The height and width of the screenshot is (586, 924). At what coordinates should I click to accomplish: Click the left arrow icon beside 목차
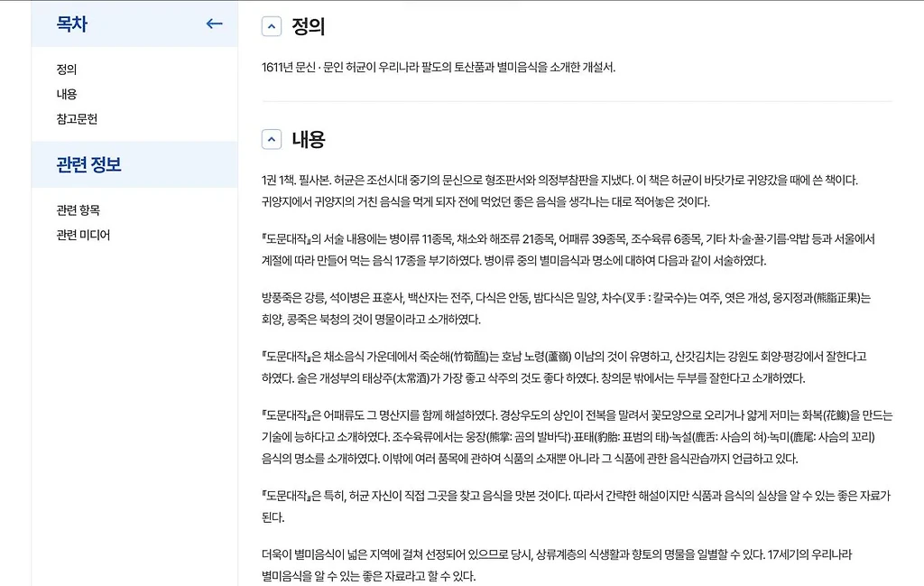[214, 24]
